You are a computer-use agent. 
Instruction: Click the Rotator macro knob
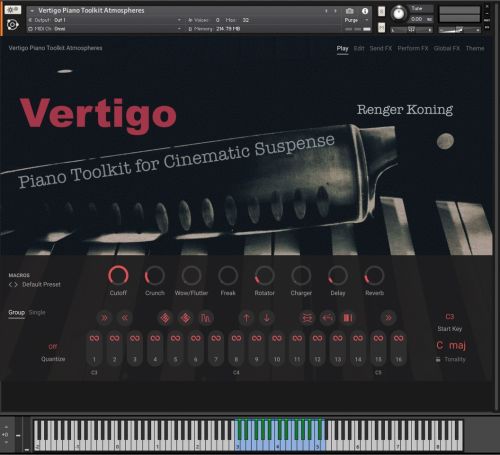coord(264,276)
